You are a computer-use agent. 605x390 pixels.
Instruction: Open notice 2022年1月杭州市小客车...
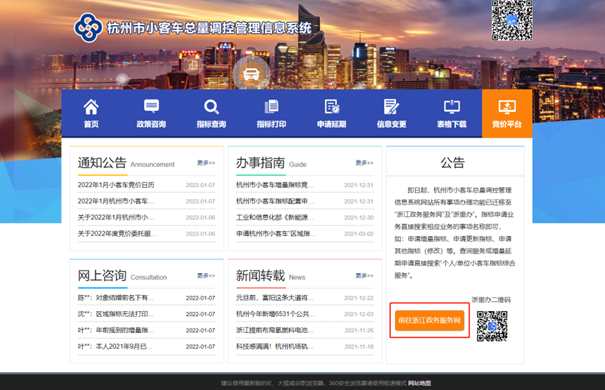pos(116,201)
